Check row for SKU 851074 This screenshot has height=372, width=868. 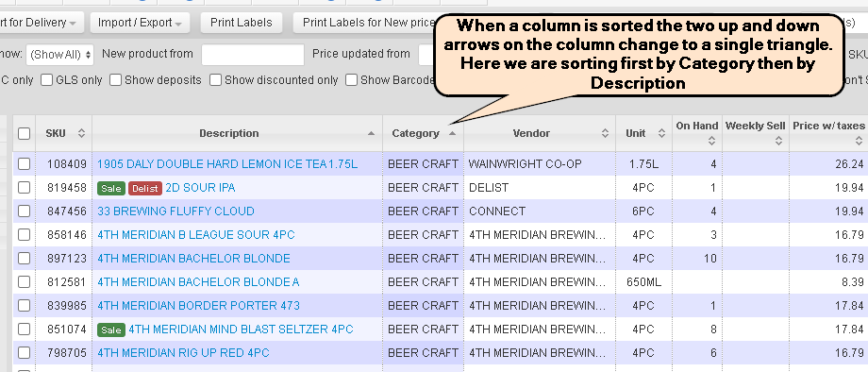(x=24, y=330)
